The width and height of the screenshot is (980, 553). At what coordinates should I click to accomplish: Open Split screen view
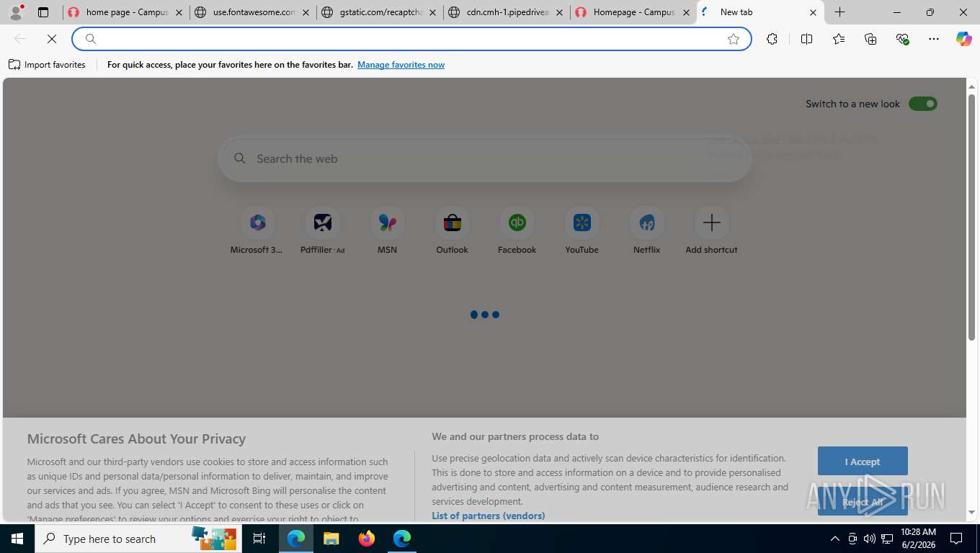(806, 39)
